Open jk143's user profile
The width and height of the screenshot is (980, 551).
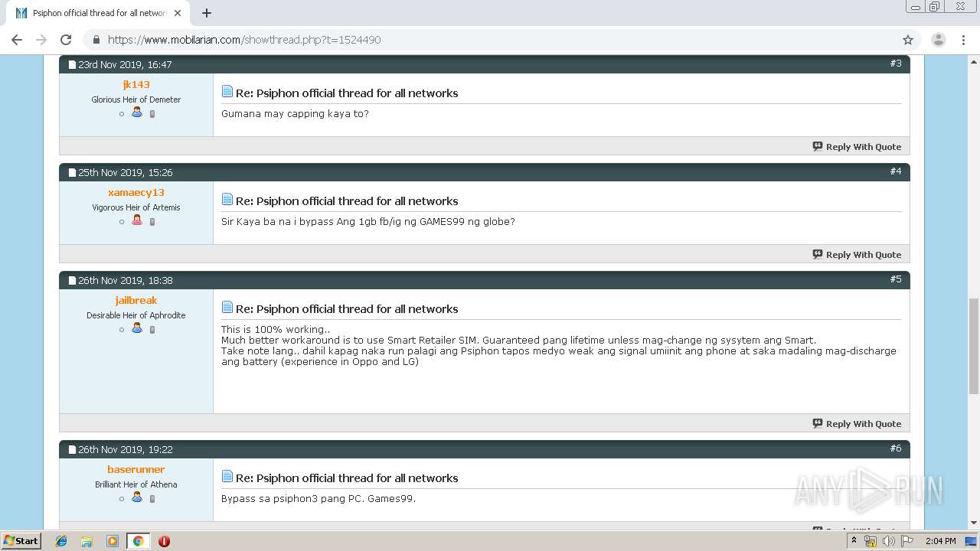tap(136, 85)
